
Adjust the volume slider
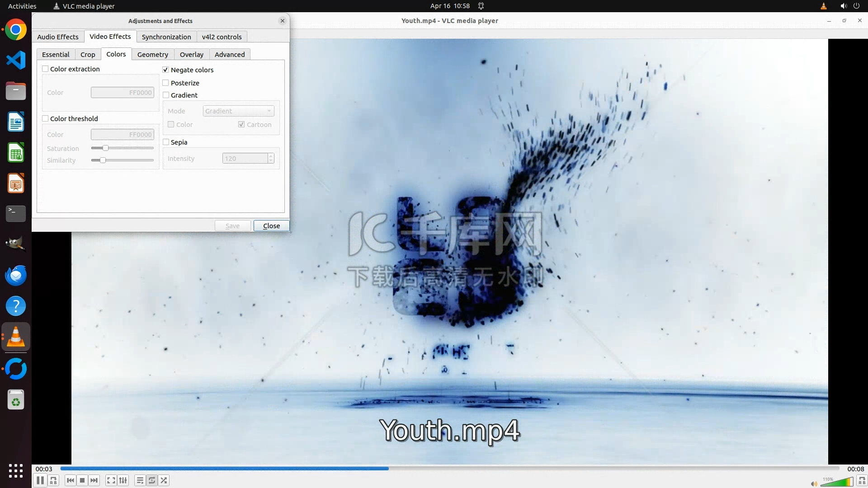pyautogui.click(x=836, y=483)
